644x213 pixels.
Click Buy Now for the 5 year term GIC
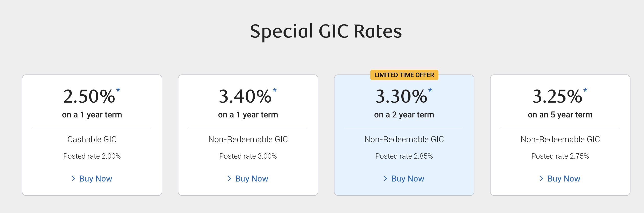click(564, 179)
